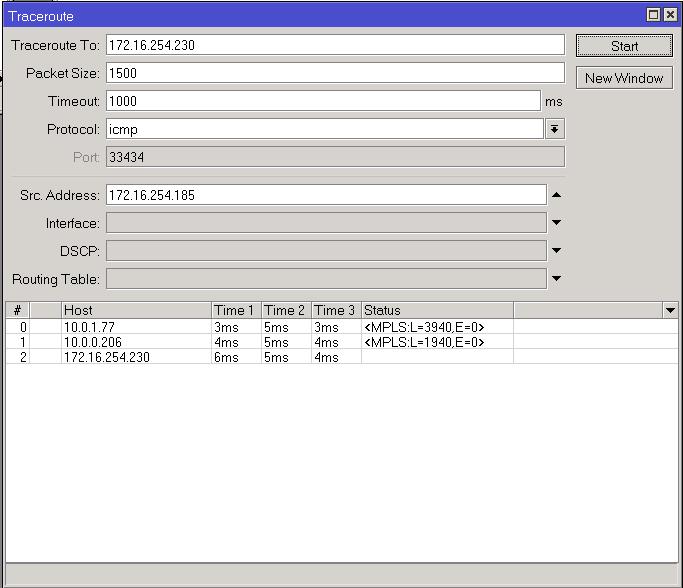Maximize the Traceroute window
Image resolution: width=683 pixels, height=588 pixels.
pyautogui.click(x=653, y=15)
